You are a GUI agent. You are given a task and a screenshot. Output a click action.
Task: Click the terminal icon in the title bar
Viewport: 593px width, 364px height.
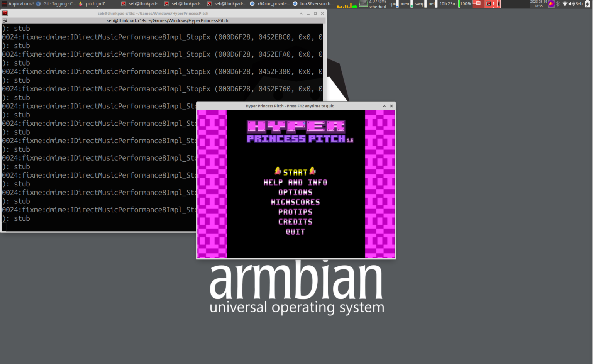click(5, 13)
